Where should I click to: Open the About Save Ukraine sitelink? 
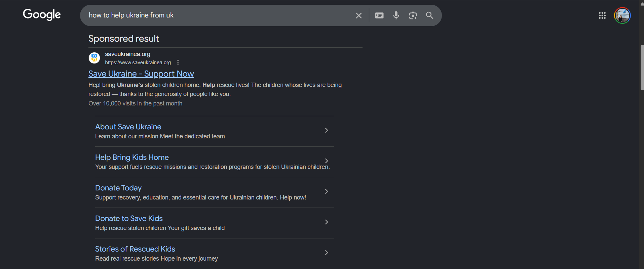pos(128,127)
